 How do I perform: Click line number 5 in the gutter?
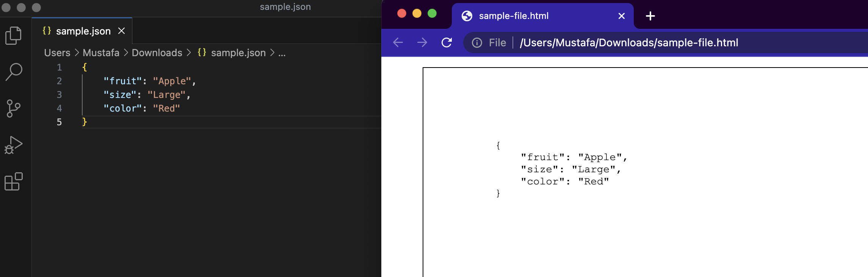click(59, 122)
